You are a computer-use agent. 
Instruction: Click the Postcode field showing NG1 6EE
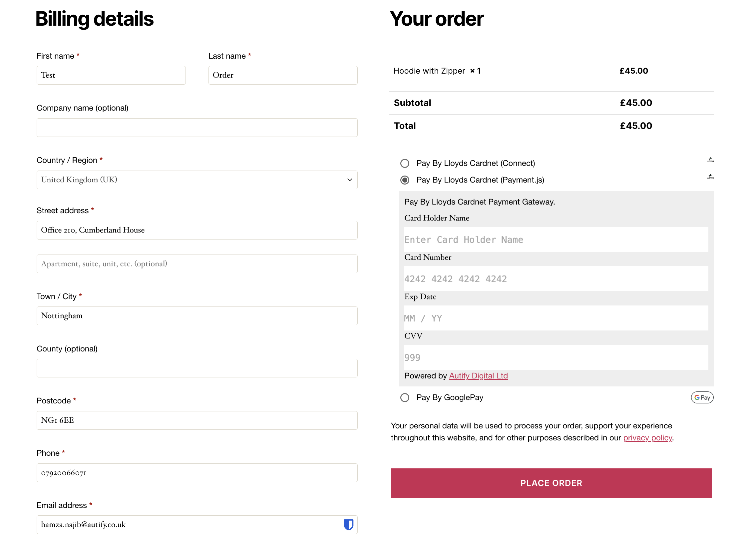coord(197,420)
